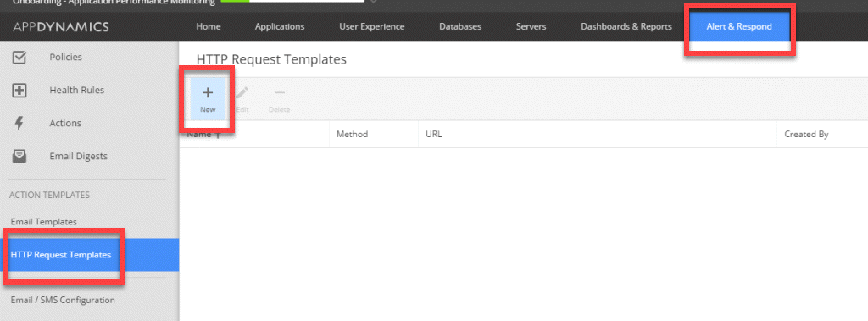Open the Applications tab
The image size is (868, 321).
pos(280,26)
